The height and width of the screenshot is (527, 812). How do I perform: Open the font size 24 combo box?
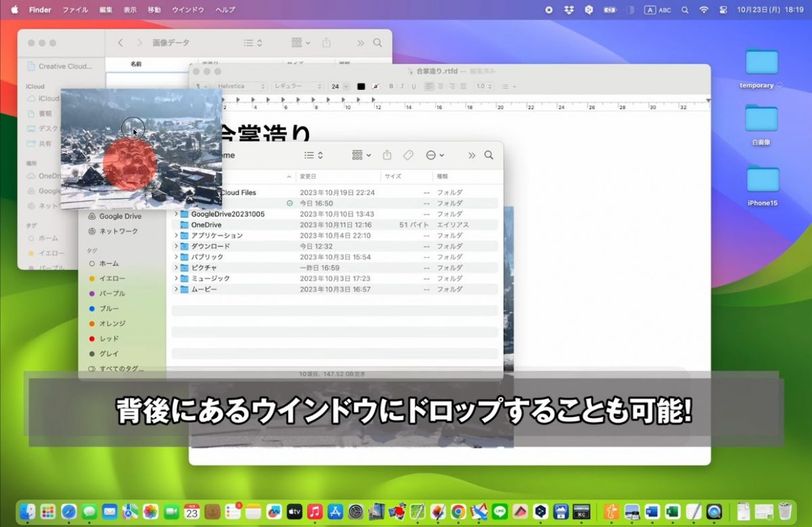click(x=340, y=87)
